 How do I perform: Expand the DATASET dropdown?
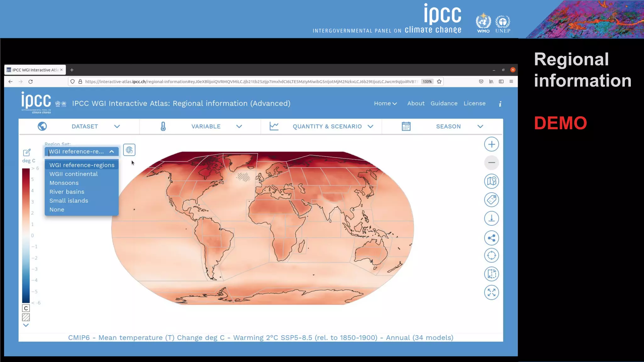pyautogui.click(x=117, y=126)
